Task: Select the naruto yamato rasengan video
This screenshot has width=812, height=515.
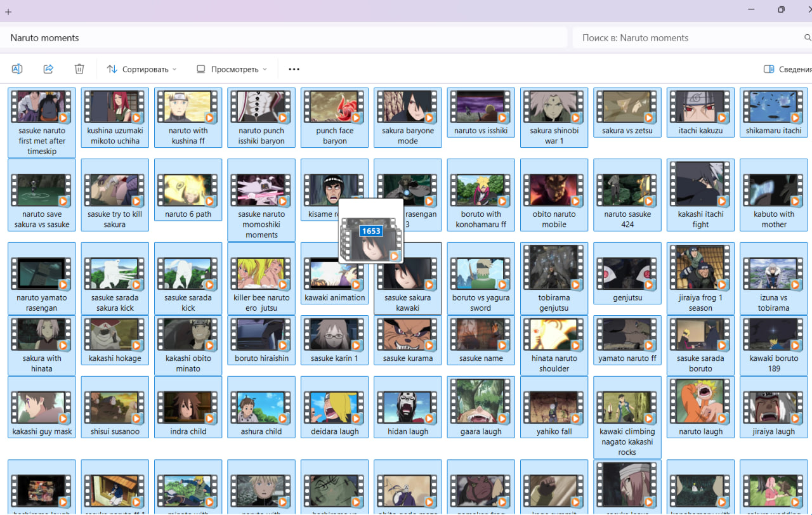Action: point(42,278)
